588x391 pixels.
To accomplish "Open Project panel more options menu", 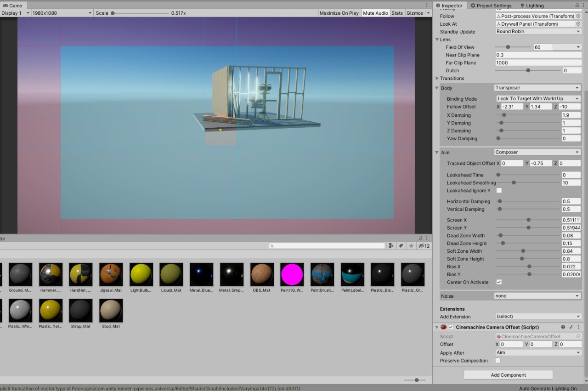I will 427,238.
